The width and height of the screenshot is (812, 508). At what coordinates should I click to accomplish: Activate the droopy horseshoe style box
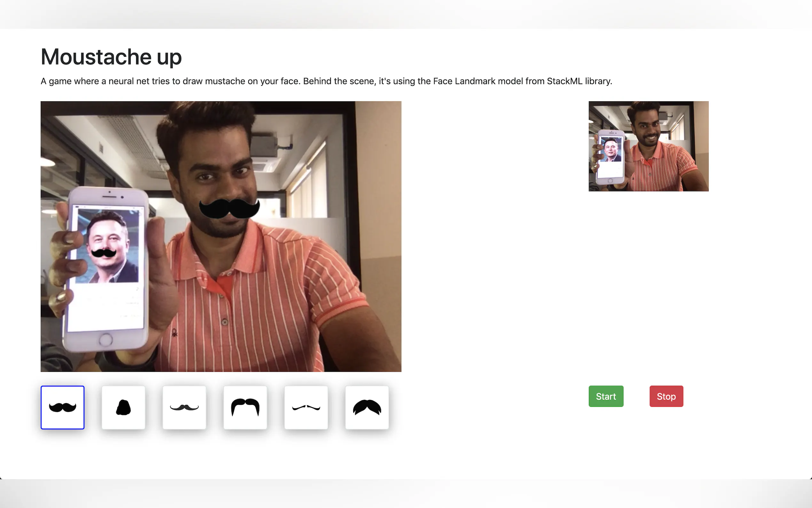pos(245,408)
